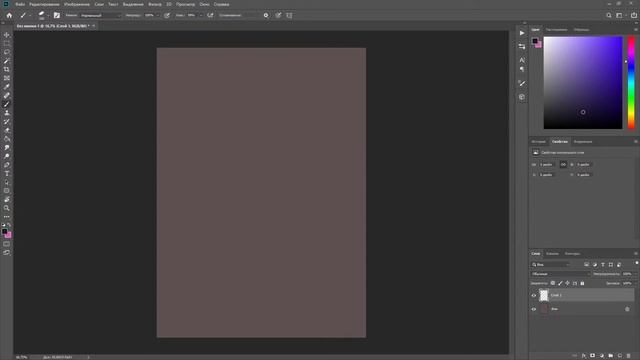640x360 pixels.
Task: Open the Layers panel flyout menu
Action: click(636, 253)
